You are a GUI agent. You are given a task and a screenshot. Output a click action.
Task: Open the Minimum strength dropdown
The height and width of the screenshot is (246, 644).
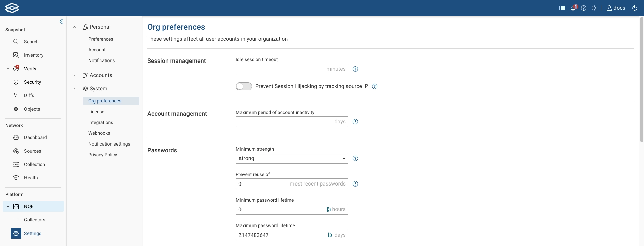pos(292,158)
